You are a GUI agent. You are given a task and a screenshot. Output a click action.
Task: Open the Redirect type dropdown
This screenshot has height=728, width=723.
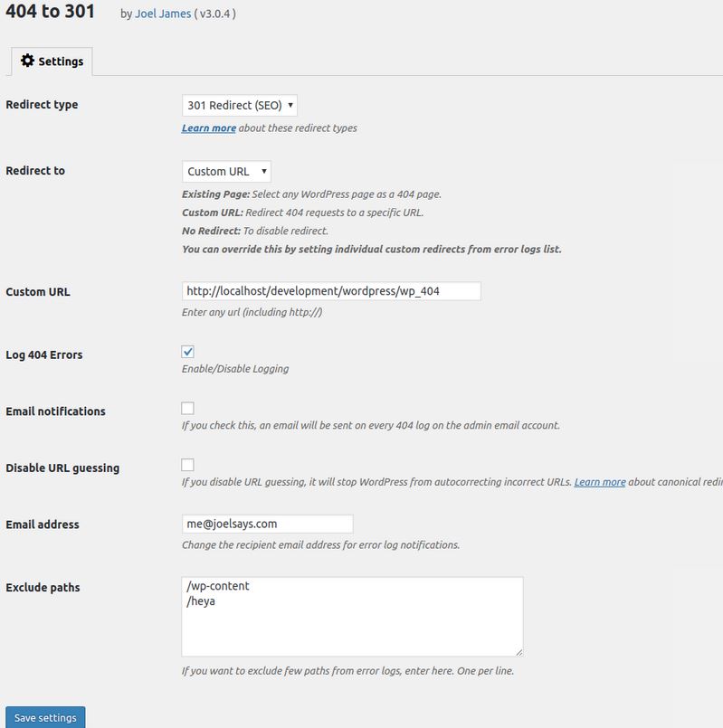point(239,106)
